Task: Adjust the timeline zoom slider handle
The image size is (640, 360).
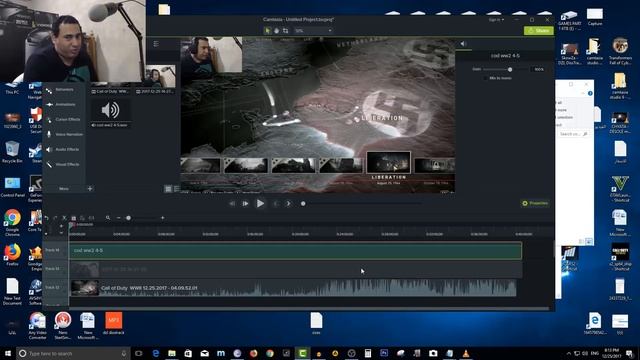Action: point(129,218)
